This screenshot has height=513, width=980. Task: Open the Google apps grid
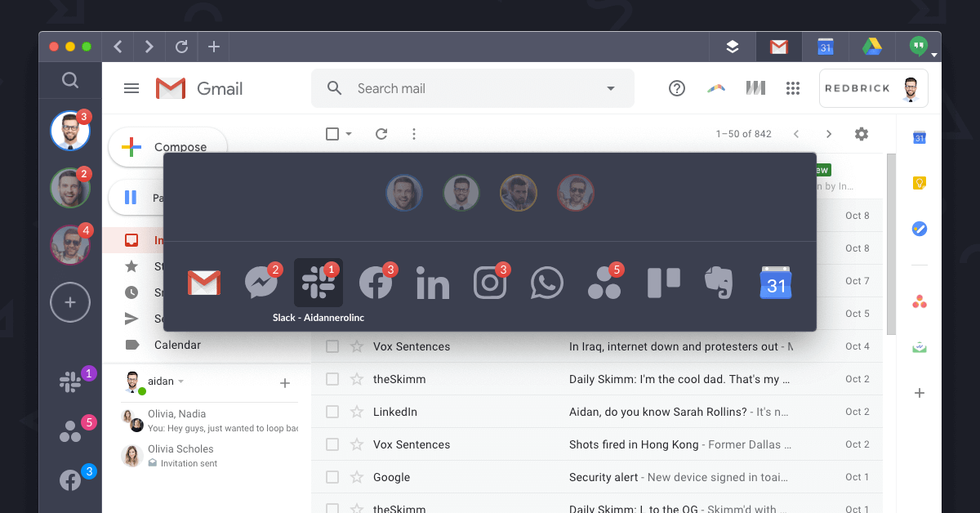pos(792,88)
